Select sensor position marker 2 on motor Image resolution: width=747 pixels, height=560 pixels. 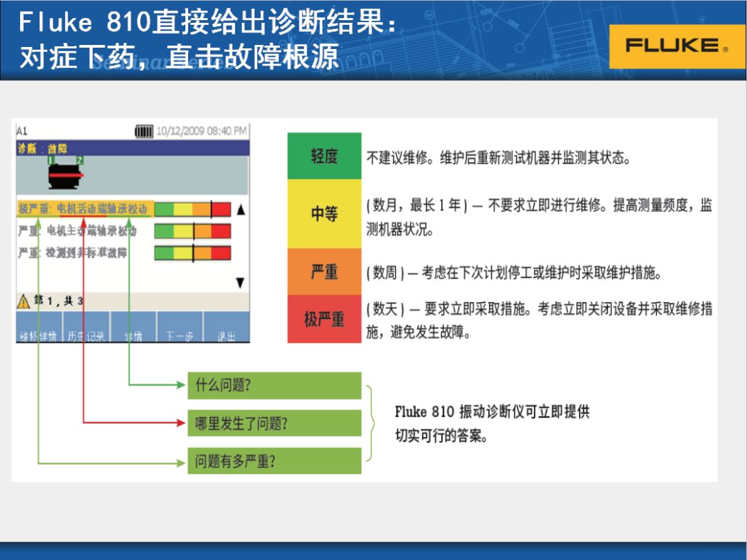tap(80, 160)
